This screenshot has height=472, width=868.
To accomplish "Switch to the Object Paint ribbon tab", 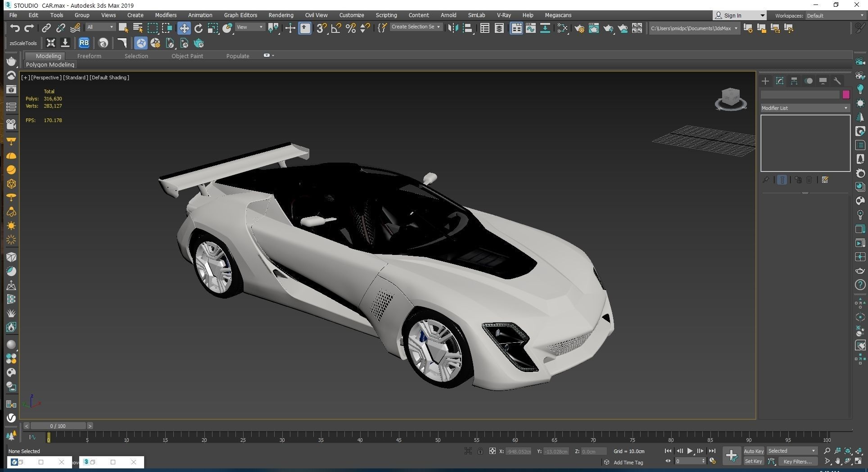I will point(187,56).
